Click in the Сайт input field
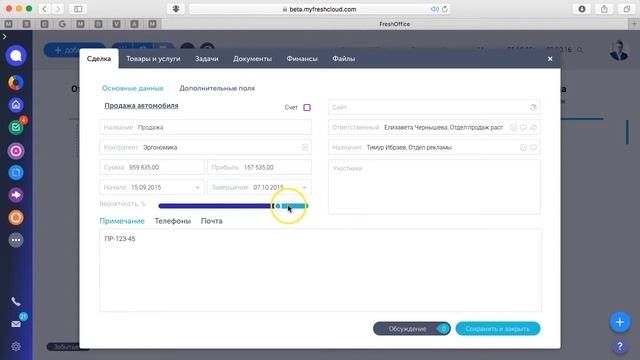The width and height of the screenshot is (640, 360). tap(434, 107)
